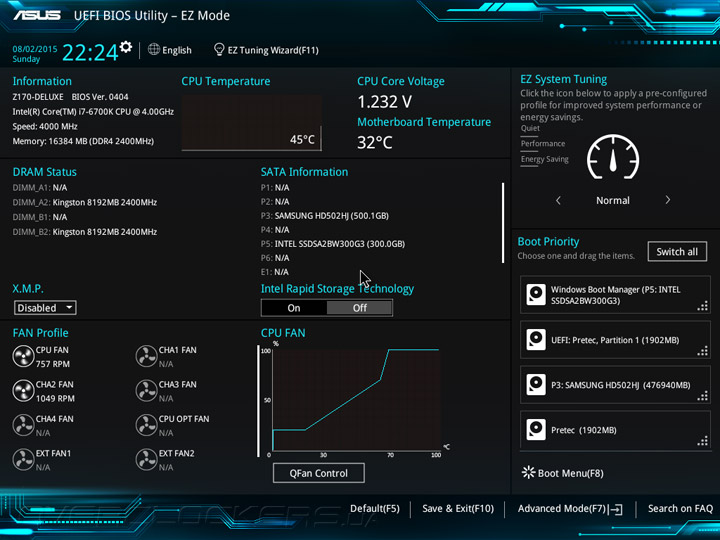The image size is (720, 540).
Task: Click 'P5: INTEL SSDSA2BW300G3 (300.0GB)' SATA row
Action: pos(333,244)
